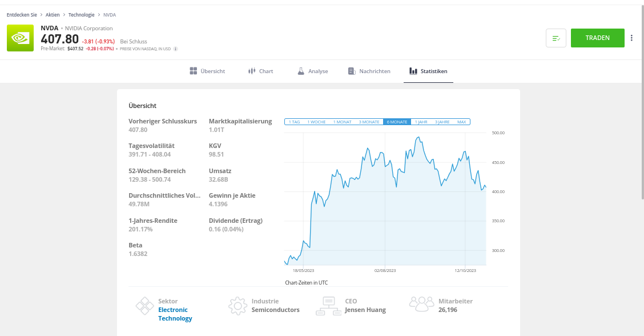Click the Beta value 1.6382
644x336 pixels.
[138, 254]
